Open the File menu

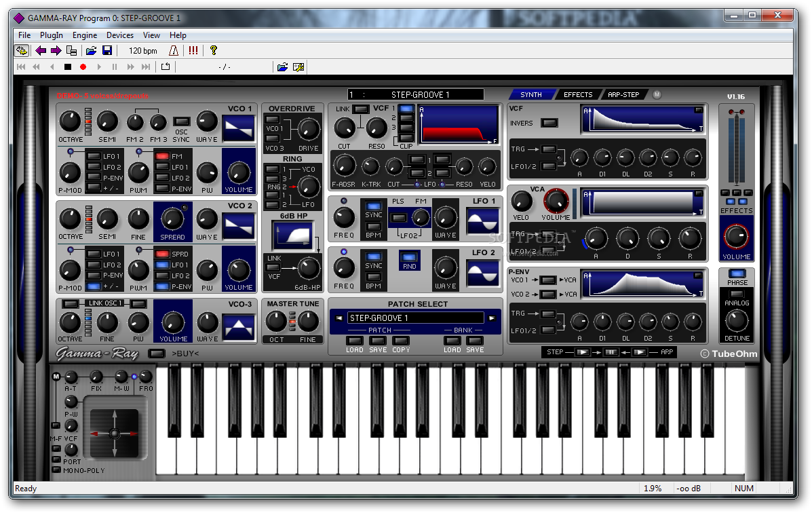(x=24, y=35)
